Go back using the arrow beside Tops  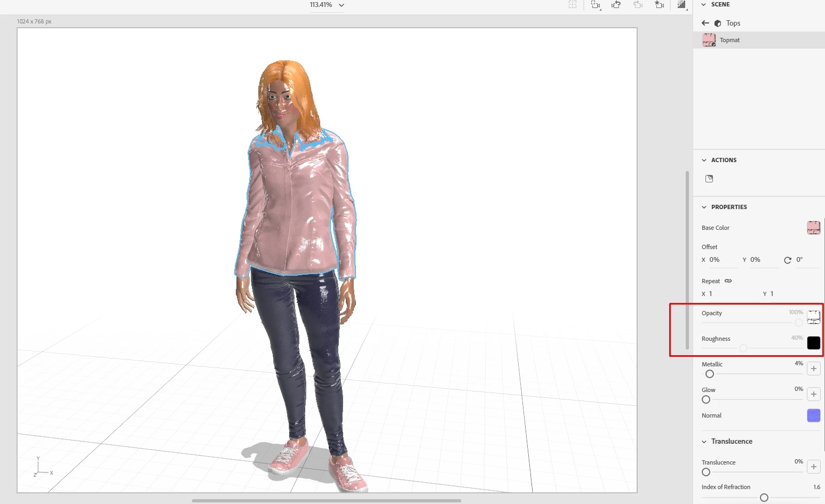click(705, 23)
